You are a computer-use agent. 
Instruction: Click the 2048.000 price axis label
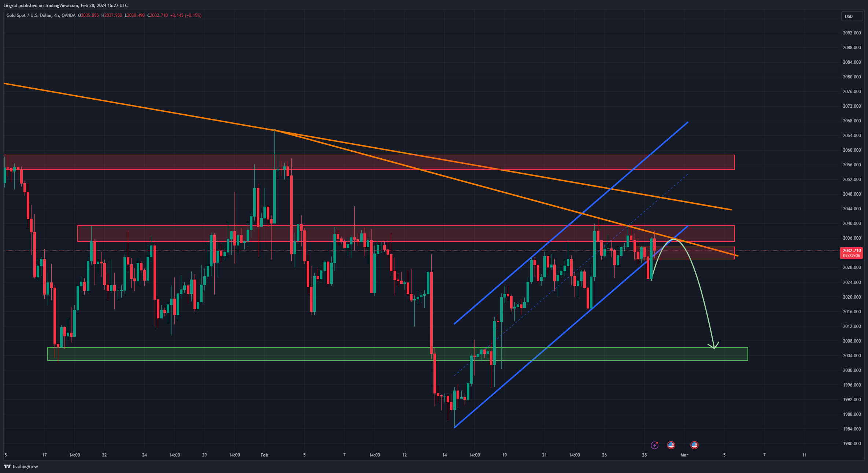852,194
